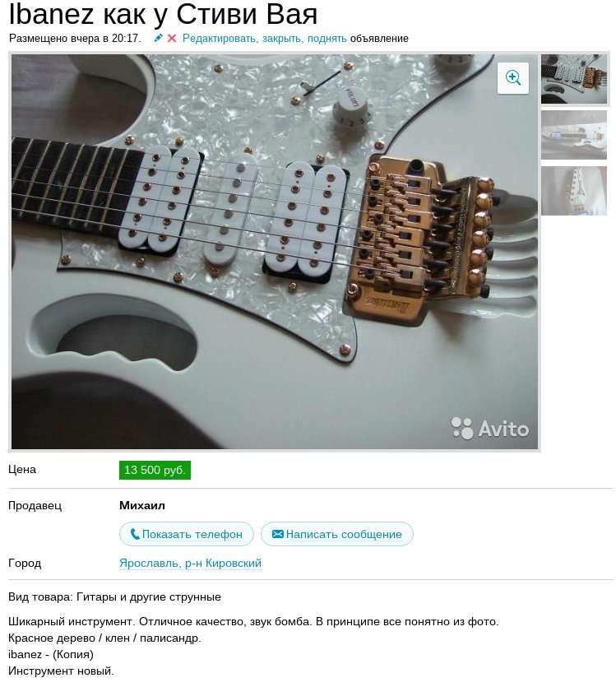Viewport: 616px width, 687px height.
Task: Click Написать сообщение button
Action: [337, 534]
